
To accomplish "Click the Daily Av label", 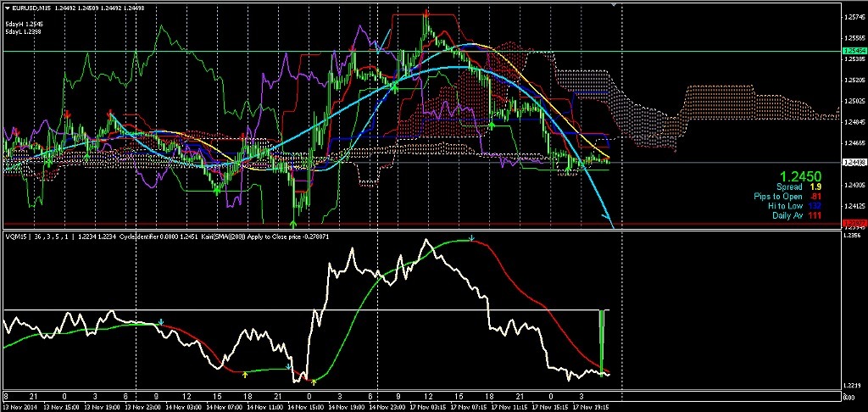I will (787, 215).
